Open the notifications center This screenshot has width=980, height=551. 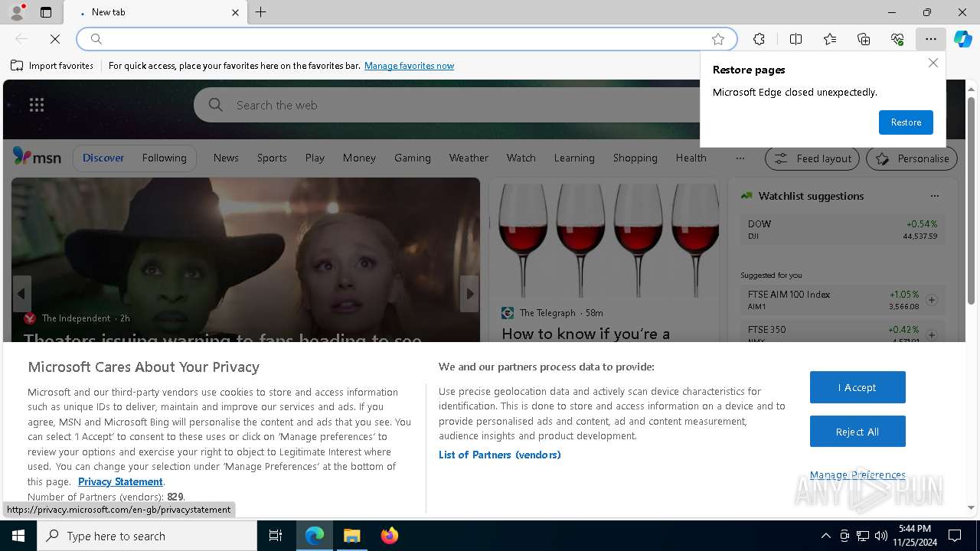pyautogui.click(x=955, y=536)
